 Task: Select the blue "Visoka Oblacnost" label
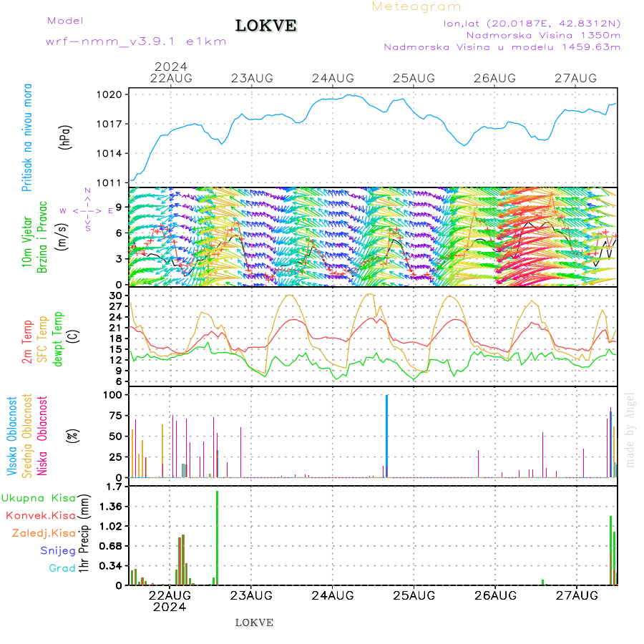(11, 436)
